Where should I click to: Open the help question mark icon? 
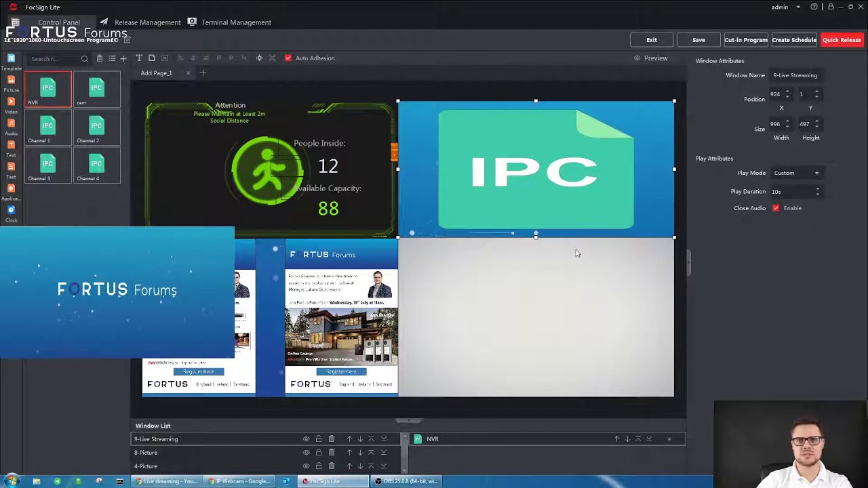814,7
